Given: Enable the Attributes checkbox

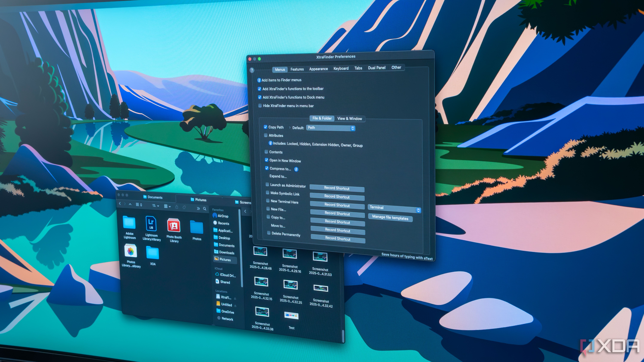Looking at the screenshot, I should [266, 135].
